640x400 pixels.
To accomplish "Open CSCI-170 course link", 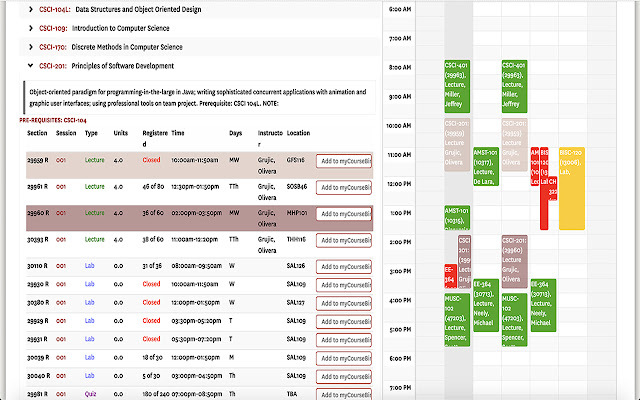I will tap(53, 47).
